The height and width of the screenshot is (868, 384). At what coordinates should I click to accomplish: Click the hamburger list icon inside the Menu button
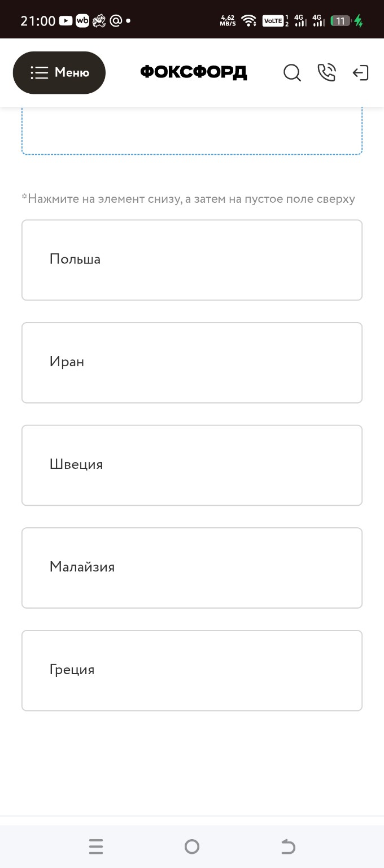38,72
